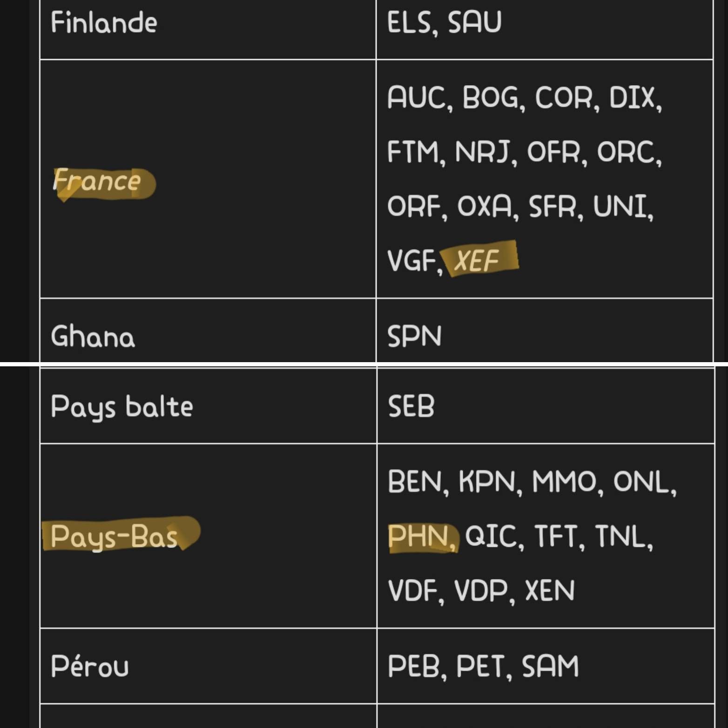Select the highlighted XEF code
This screenshot has width=728, height=728.
click(x=477, y=260)
